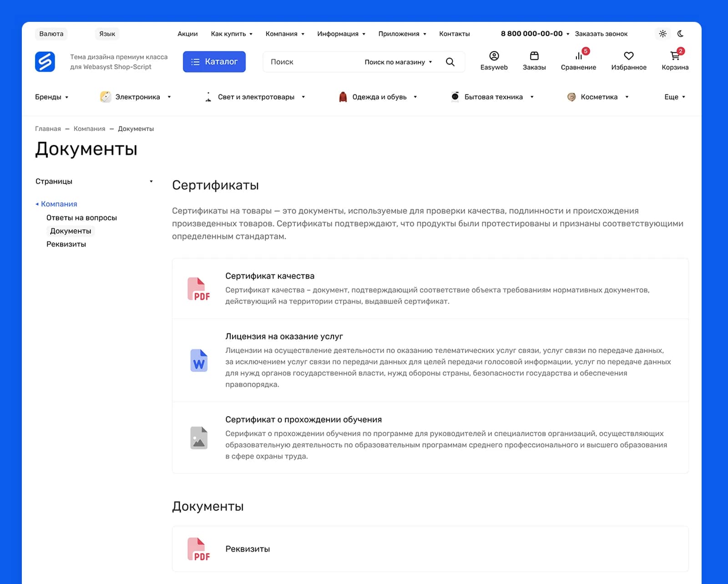Switch to dark theme moon icon
This screenshot has width=728, height=584.
tap(680, 34)
